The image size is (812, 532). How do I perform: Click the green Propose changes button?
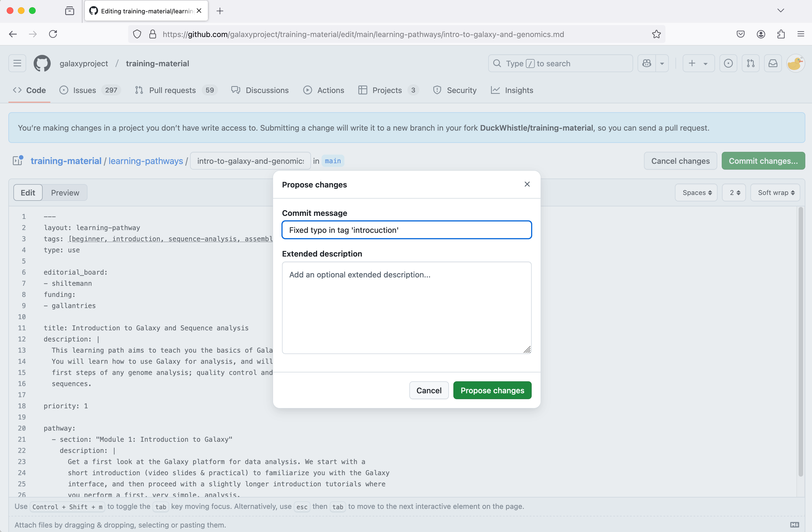tap(492, 390)
